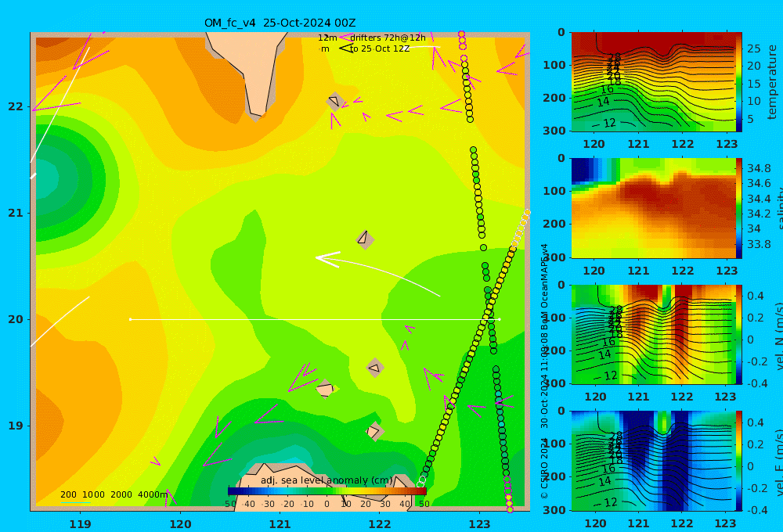783x532 pixels.
Task: Click the small island near 20.7N 121.85E
Action: (x=365, y=239)
